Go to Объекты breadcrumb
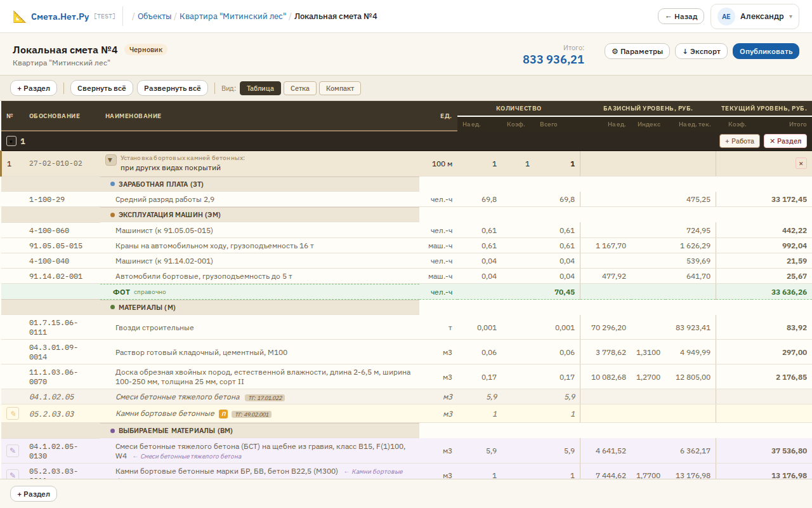The height and width of the screenshot is (508, 812). 154,17
